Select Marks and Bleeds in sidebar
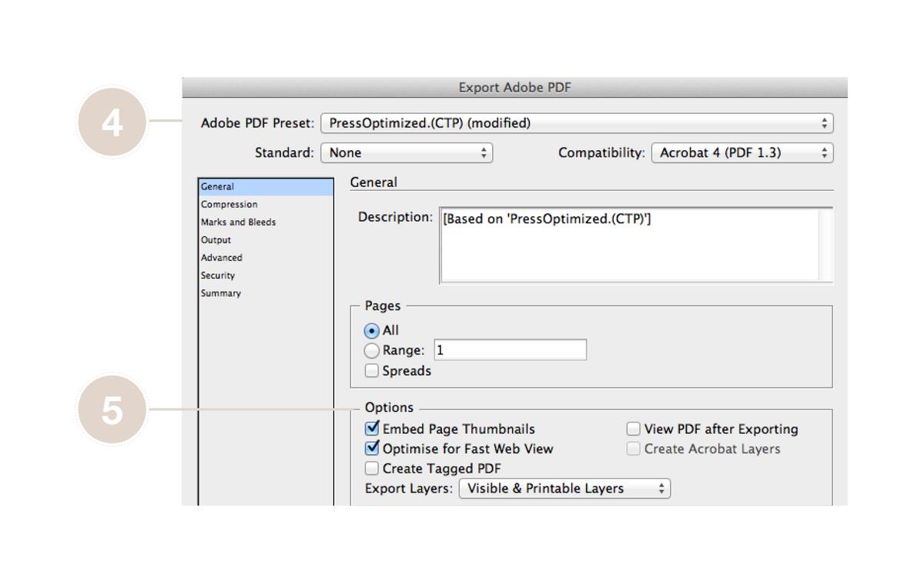The width and height of the screenshot is (924, 582). 266,222
